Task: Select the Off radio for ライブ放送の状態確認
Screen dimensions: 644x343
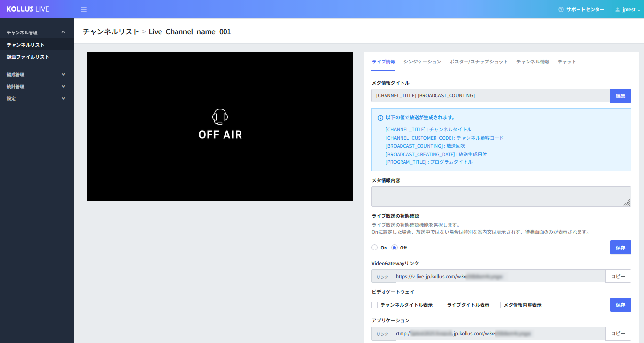Action: point(394,248)
